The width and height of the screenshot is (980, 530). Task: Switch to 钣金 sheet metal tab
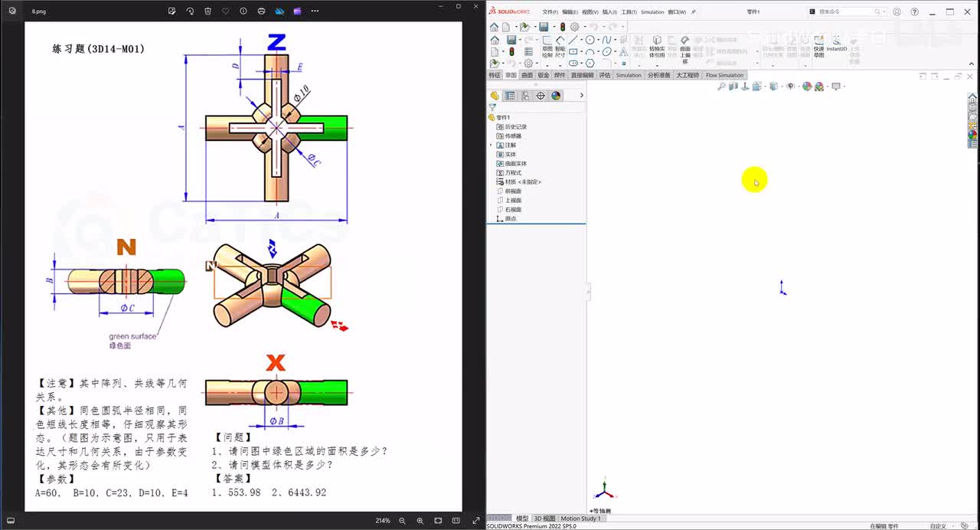(543, 75)
